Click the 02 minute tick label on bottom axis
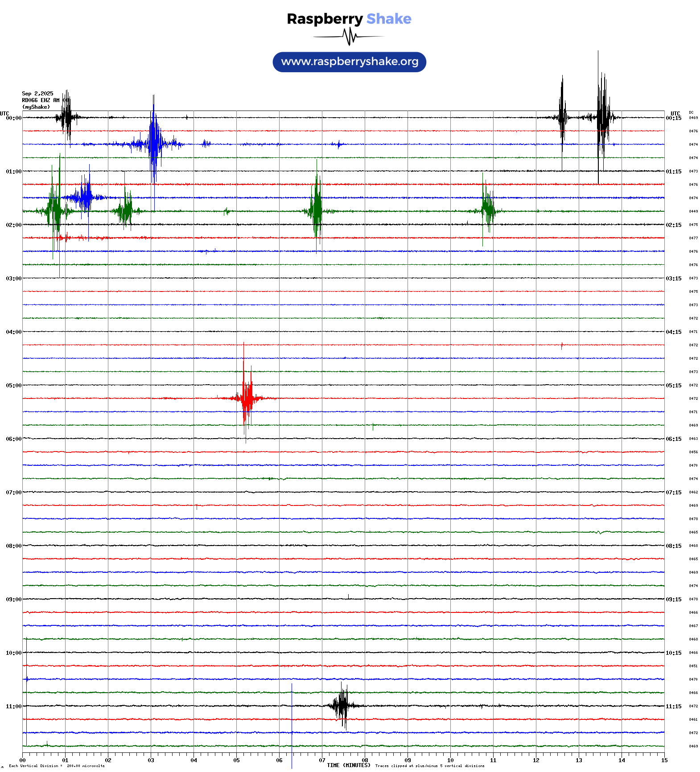Screen dimensions: 700x772 108,760
